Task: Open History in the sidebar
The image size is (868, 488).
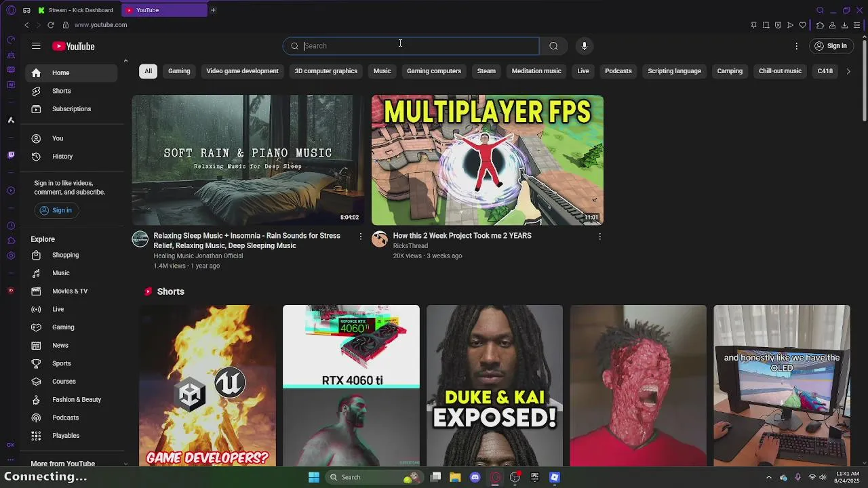Action: 71,157
